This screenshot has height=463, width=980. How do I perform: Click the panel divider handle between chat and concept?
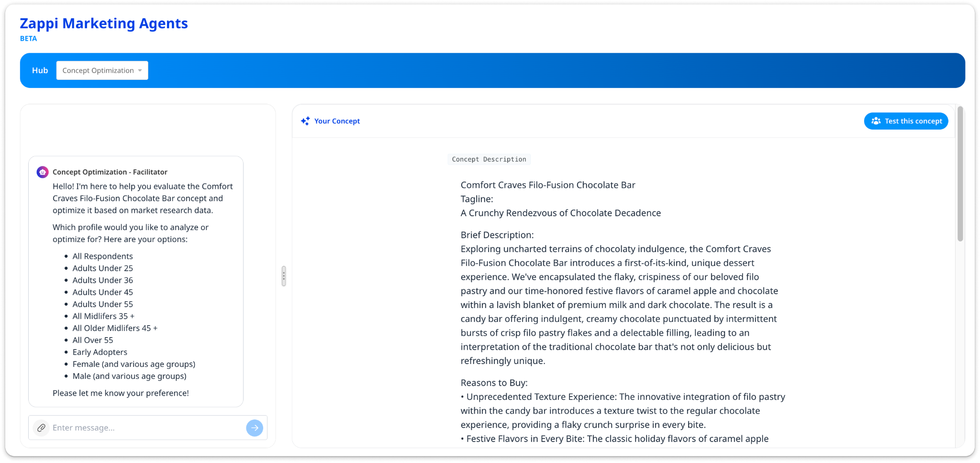tap(284, 276)
